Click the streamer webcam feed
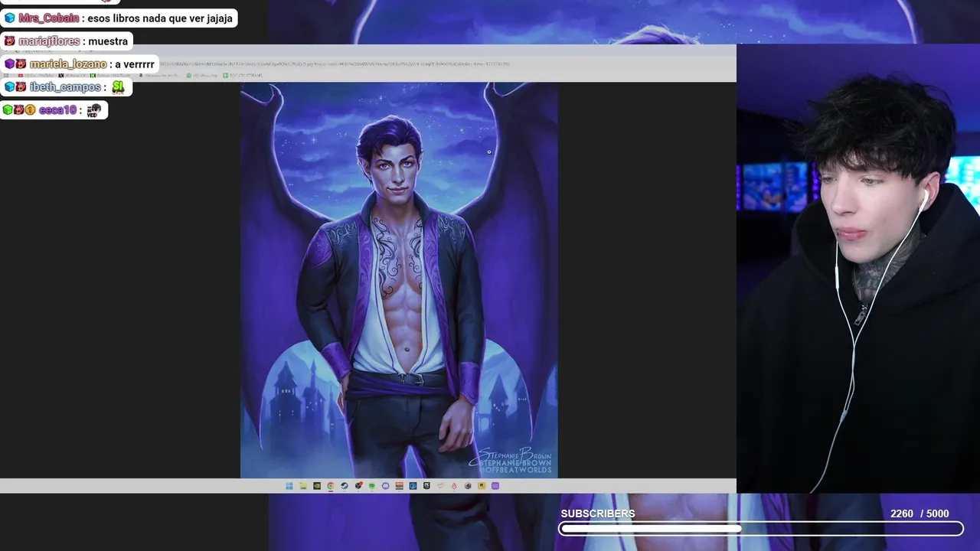 click(x=858, y=269)
